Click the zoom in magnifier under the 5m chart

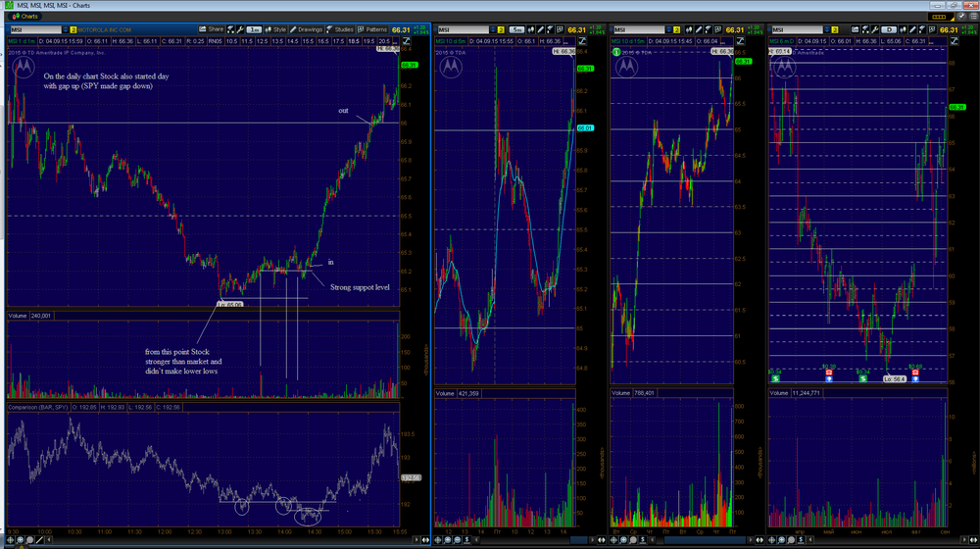point(448,539)
